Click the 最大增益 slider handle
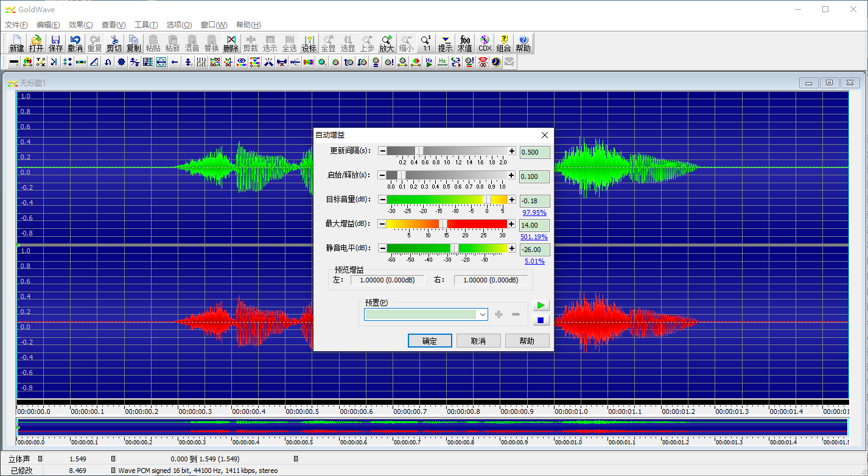This screenshot has width=868, height=476. pyautogui.click(x=443, y=224)
